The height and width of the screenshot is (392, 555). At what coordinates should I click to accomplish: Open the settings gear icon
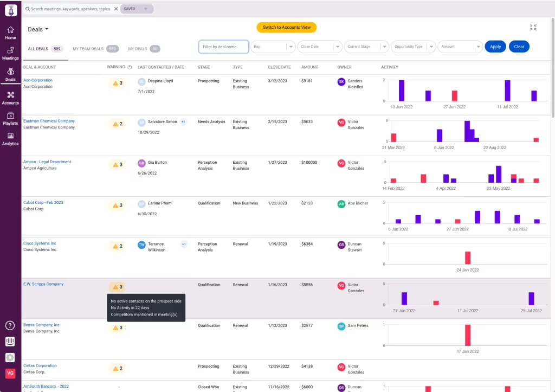click(10, 358)
